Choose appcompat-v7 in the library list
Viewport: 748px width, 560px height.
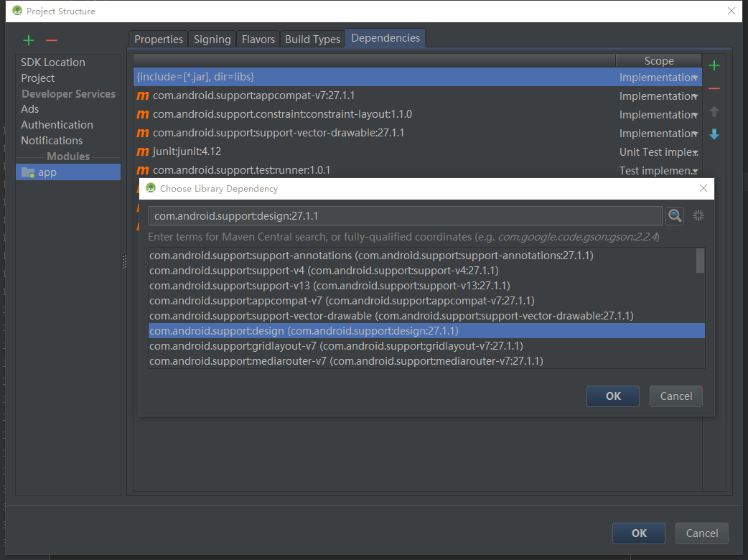421,301
